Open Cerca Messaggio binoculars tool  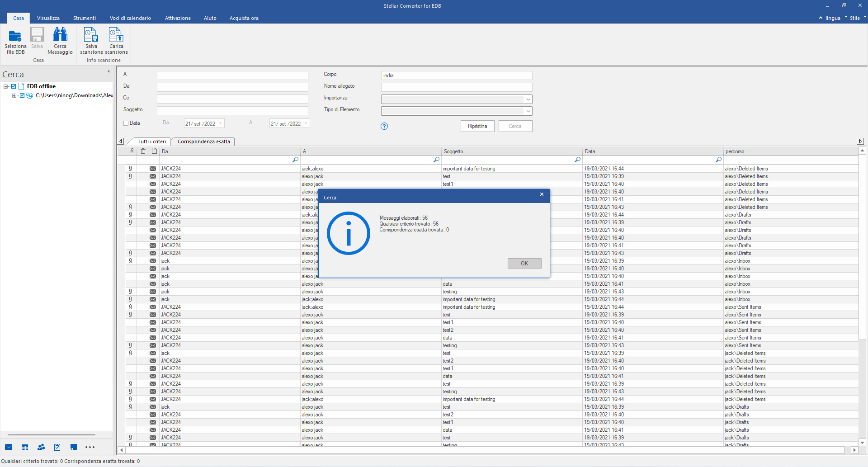pos(60,35)
